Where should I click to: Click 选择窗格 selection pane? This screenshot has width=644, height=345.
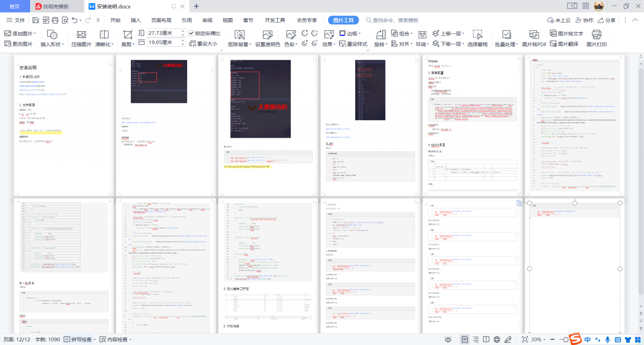tap(477, 39)
